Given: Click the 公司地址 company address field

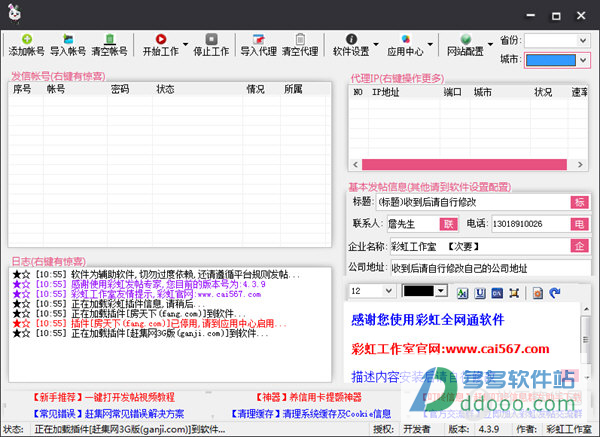Looking at the screenshot, I should 490,268.
